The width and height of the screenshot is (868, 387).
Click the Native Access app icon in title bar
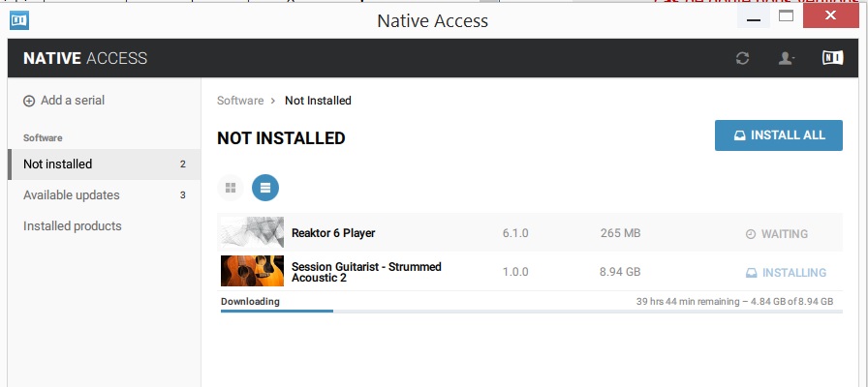click(x=19, y=20)
